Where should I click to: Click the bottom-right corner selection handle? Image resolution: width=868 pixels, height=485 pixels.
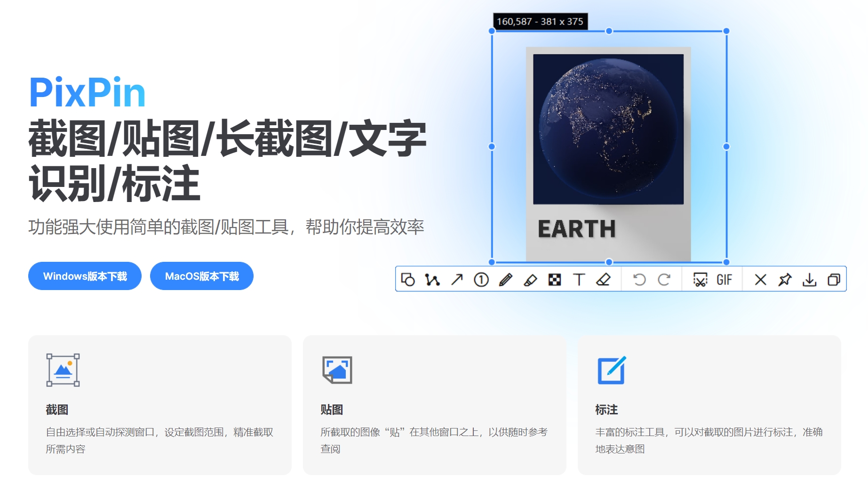point(726,262)
